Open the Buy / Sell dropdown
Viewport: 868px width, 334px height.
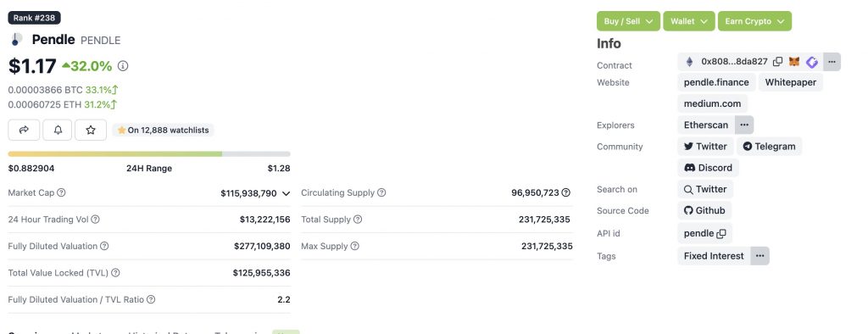pos(628,21)
